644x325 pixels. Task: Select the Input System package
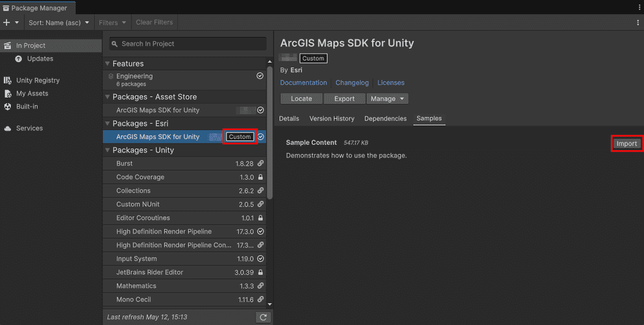click(184, 259)
